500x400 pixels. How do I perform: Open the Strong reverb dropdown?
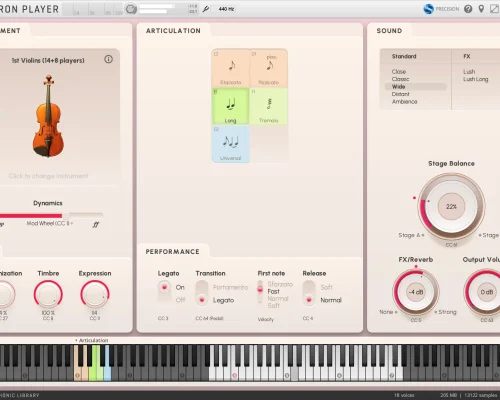[x=445, y=312]
